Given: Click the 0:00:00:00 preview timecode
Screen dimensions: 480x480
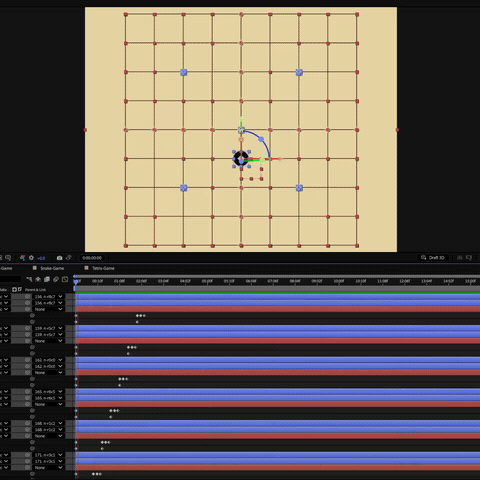Looking at the screenshot, I should coord(92,258).
